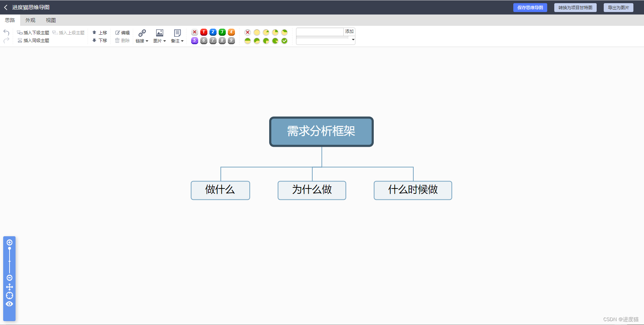Focus the tag input field beside 添加
644x325 pixels.
click(320, 32)
